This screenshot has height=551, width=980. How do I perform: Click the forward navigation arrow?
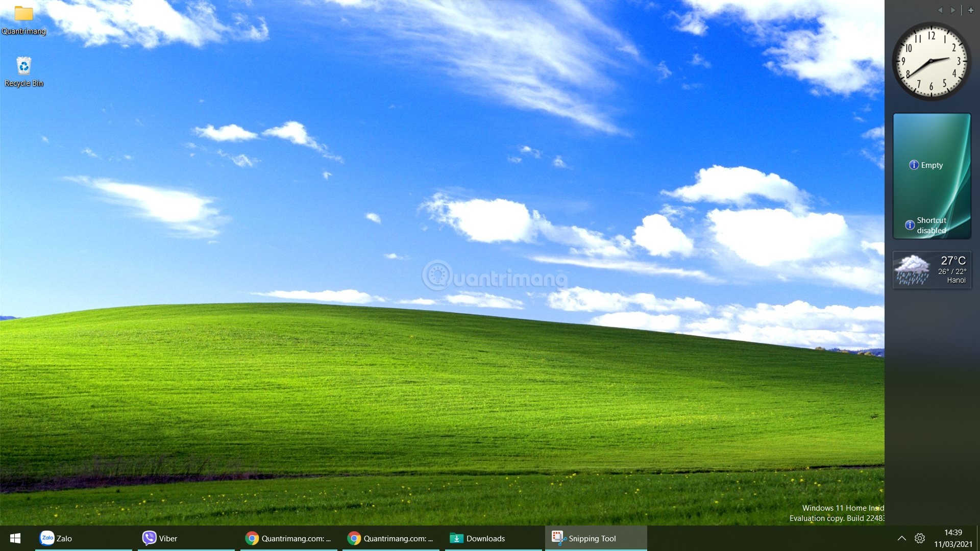pos(954,9)
